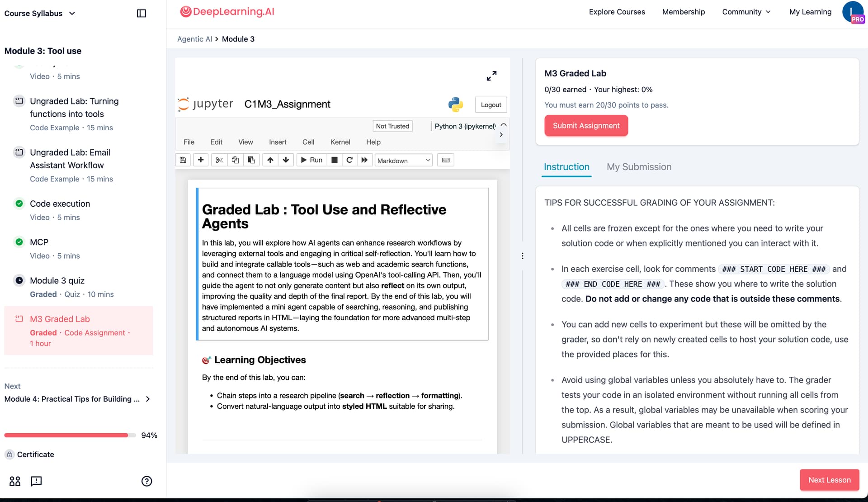Restart the kernel with the circular arrow icon
The width and height of the screenshot is (868, 502).
(x=349, y=160)
